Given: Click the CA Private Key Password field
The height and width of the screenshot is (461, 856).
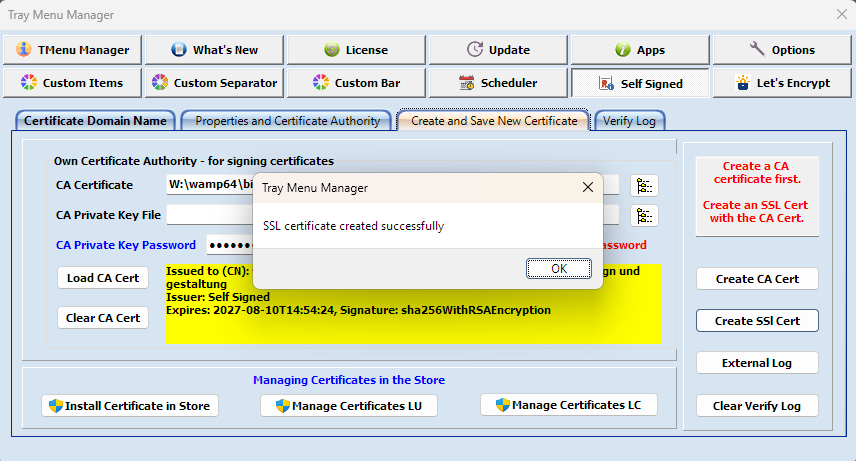Looking at the screenshot, I should 228,245.
